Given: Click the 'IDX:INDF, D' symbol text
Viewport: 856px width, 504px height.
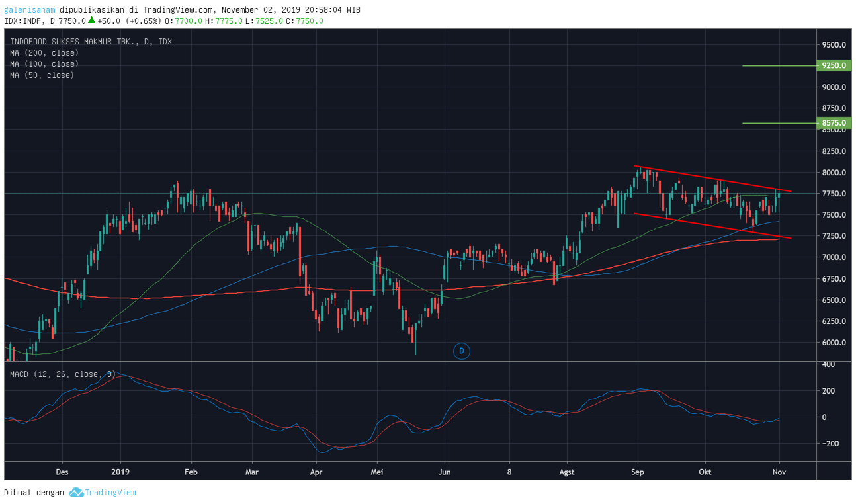Looking at the screenshot, I should coord(29,21).
